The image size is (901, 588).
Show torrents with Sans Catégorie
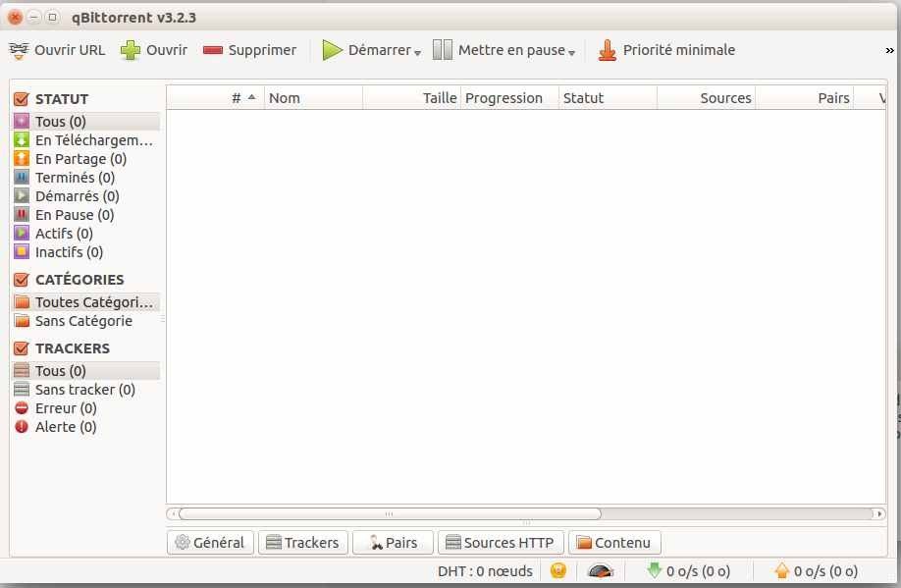click(79, 321)
